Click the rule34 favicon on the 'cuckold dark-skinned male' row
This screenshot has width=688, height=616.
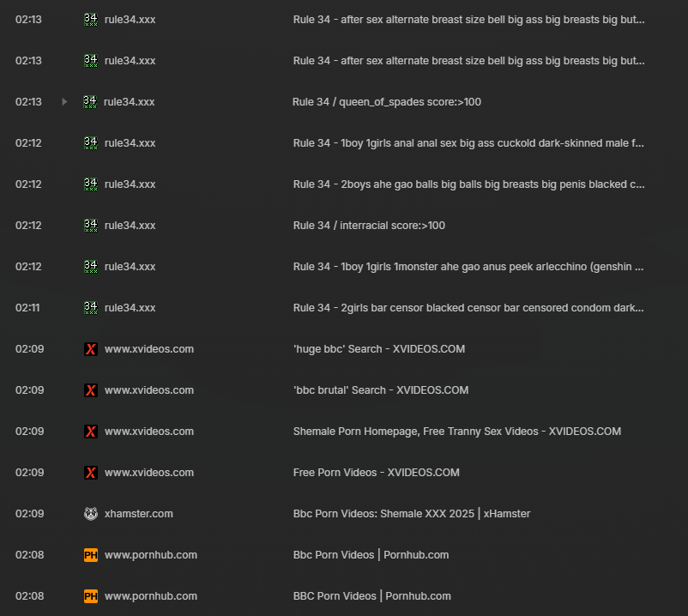click(91, 143)
